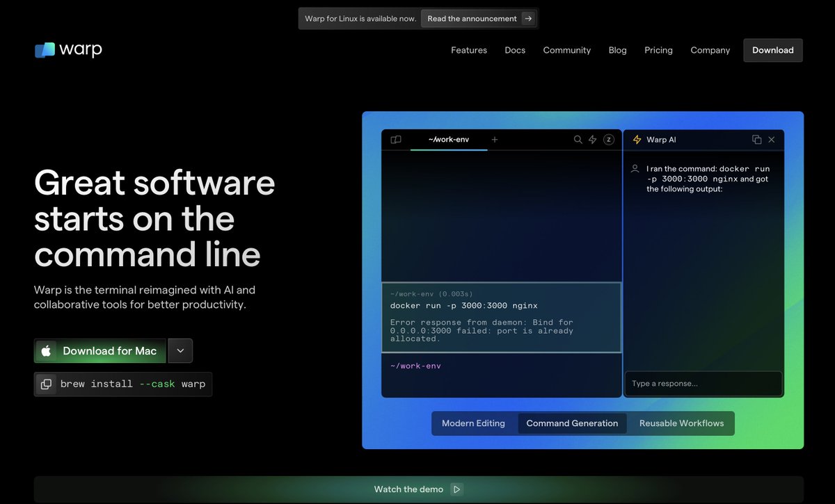Click the brew install --cask warp text
Image resolution: width=835 pixels, height=504 pixels.
(133, 384)
